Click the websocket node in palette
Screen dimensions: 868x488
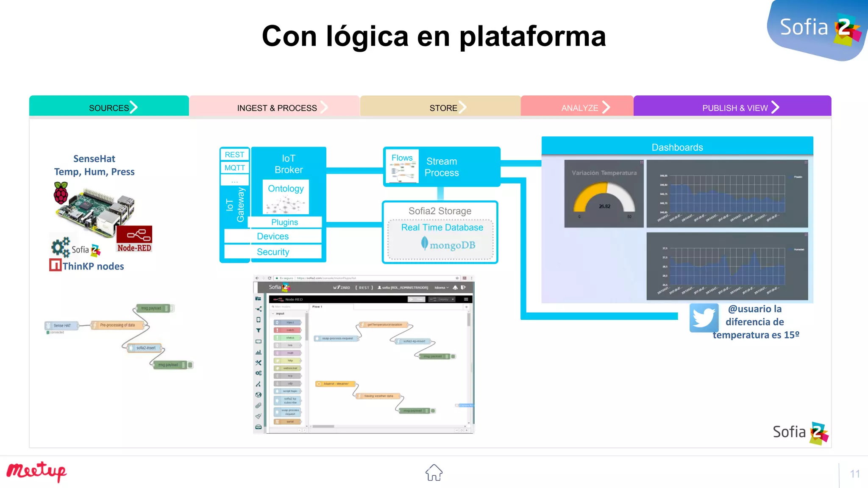point(288,368)
